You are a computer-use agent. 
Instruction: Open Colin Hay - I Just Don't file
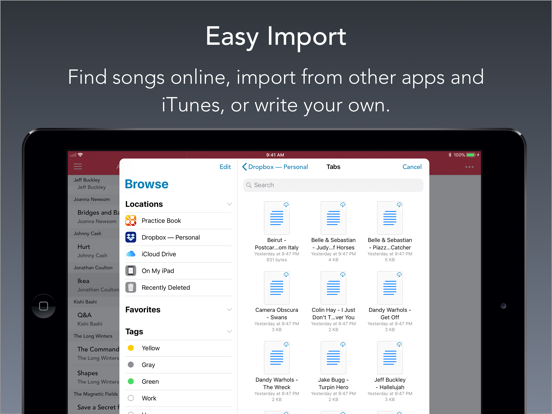(x=333, y=301)
